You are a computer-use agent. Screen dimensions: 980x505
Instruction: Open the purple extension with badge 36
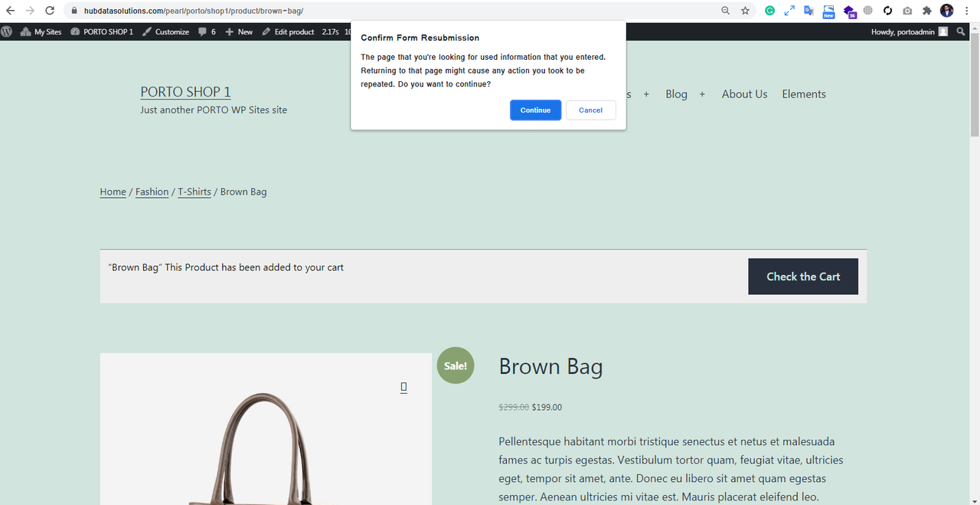(x=849, y=11)
